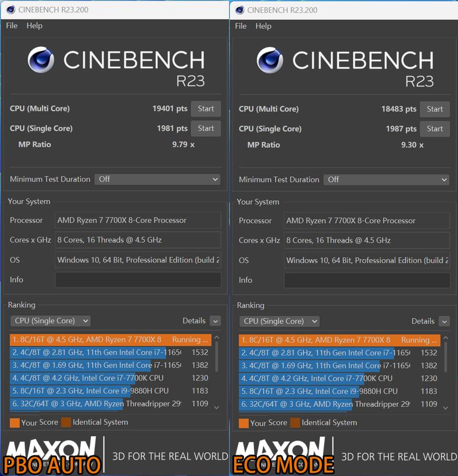Click Cinebench icon in left window title bar

(x=11, y=10)
